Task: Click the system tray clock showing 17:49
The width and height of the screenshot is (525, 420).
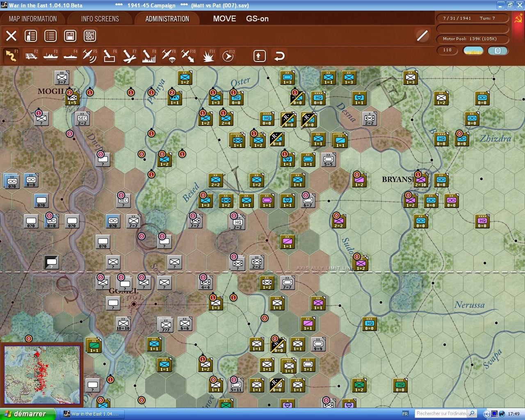Action: click(x=514, y=414)
